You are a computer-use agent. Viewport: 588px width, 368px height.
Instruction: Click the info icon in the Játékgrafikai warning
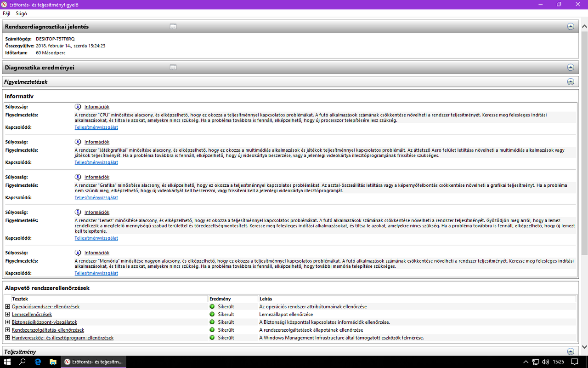coord(78,142)
